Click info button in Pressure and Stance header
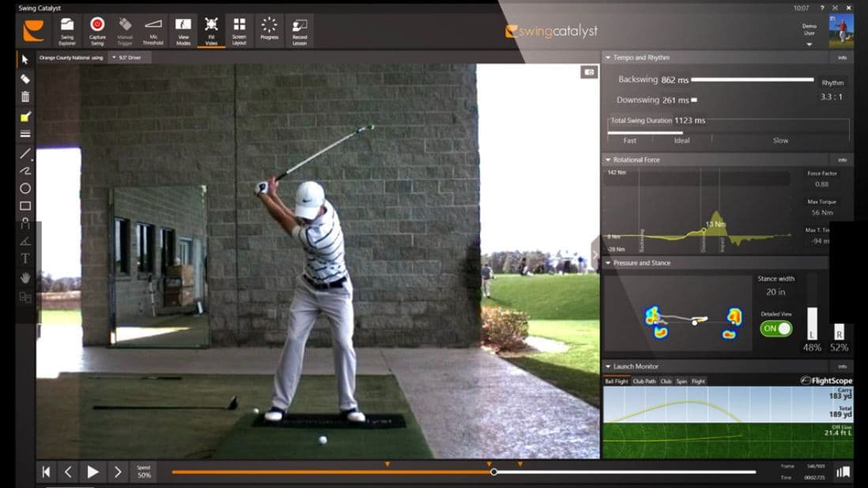Viewport: 868px width, 488px height. (x=842, y=263)
